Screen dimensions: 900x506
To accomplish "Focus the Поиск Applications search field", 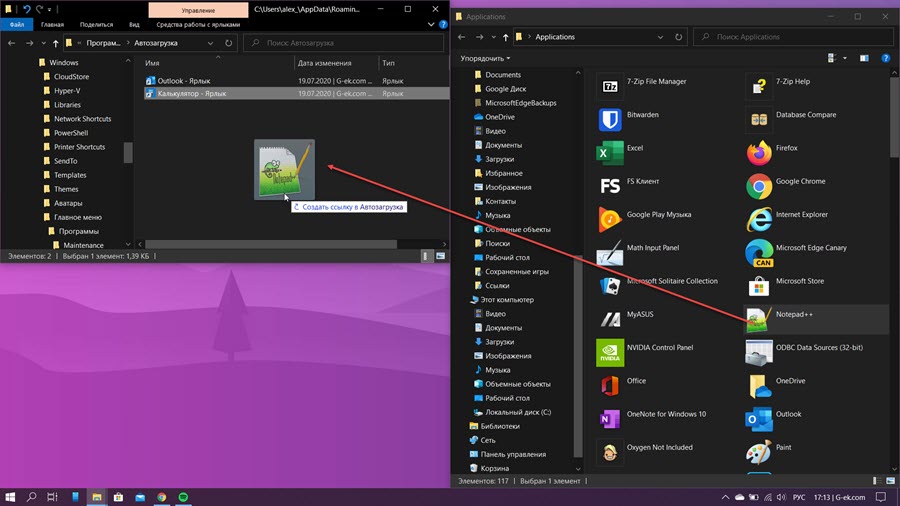I will point(793,37).
